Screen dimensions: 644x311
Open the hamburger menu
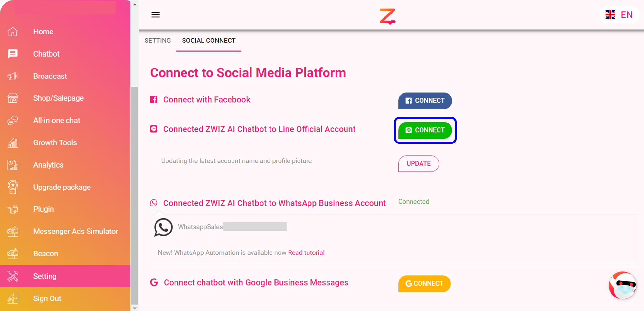156,15
